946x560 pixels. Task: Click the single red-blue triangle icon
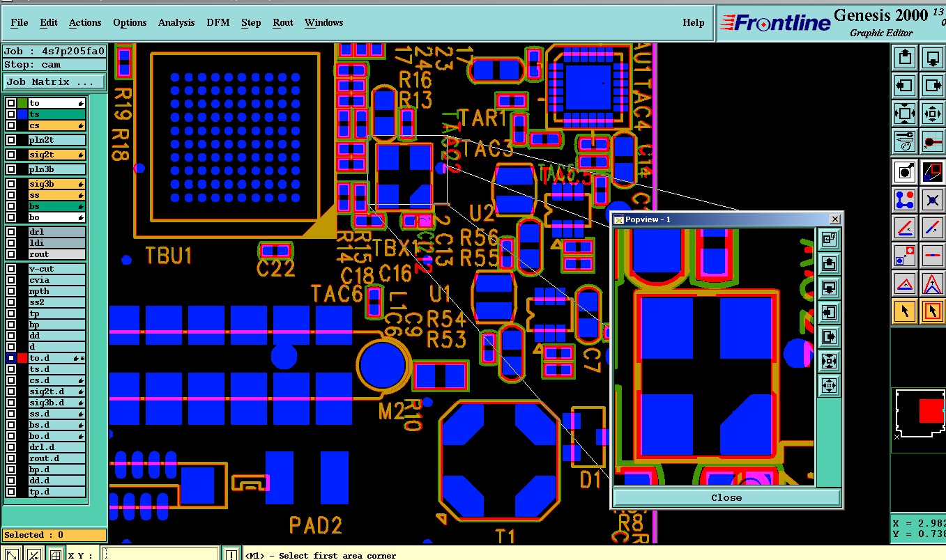905,283
